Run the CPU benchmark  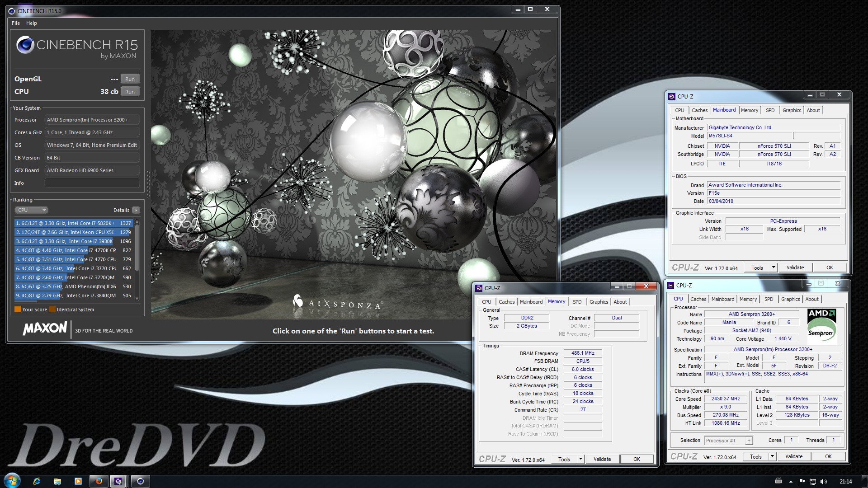coord(130,92)
